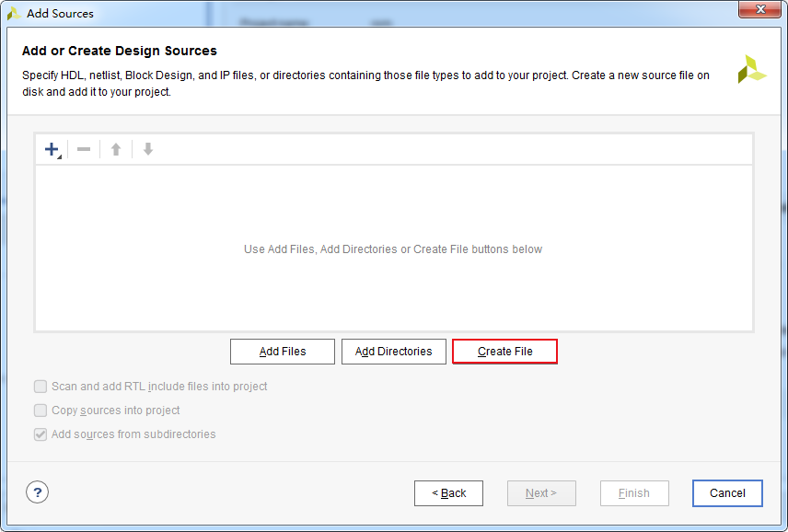Toggle Scan and add RTL include files
Image resolution: width=788 pixels, height=532 pixels.
[41, 387]
